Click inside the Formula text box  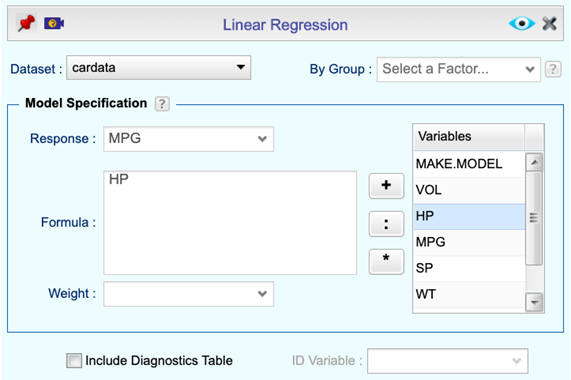[x=230, y=223]
